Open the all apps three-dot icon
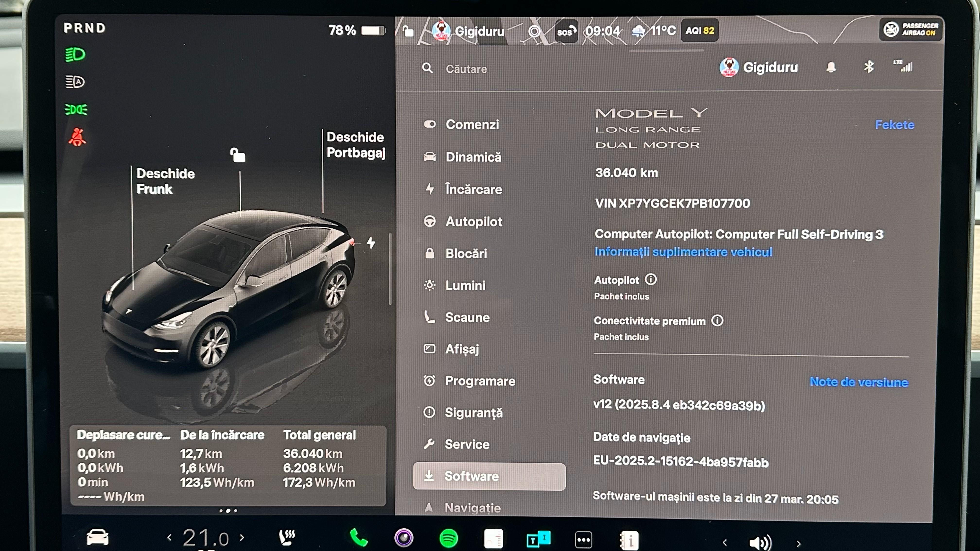This screenshot has width=980, height=551. pos(583,539)
